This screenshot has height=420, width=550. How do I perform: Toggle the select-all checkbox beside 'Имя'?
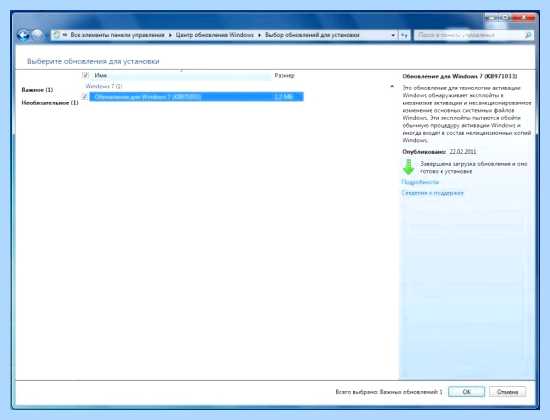click(85, 75)
